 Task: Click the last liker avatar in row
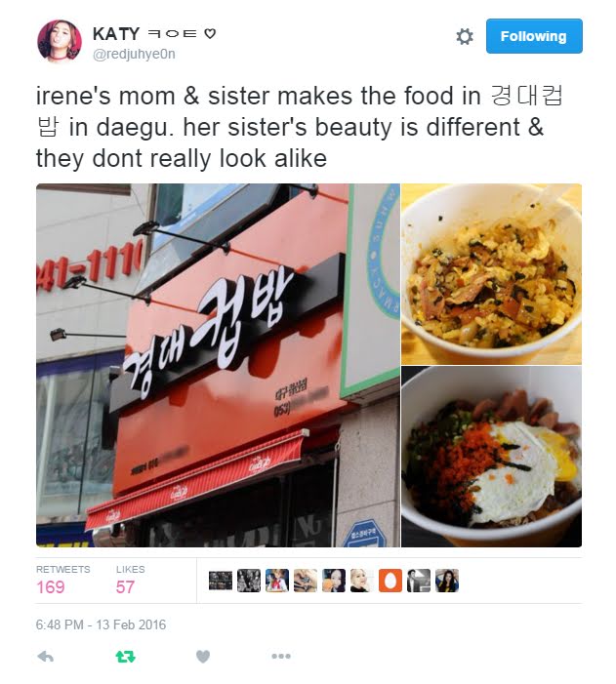pyautogui.click(x=447, y=581)
